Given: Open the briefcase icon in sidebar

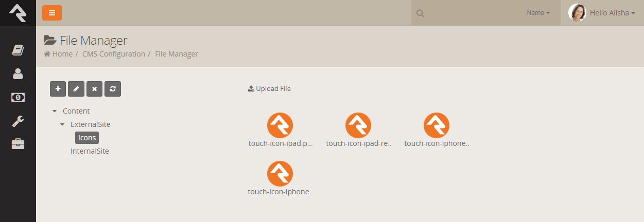Looking at the screenshot, I should [18, 144].
